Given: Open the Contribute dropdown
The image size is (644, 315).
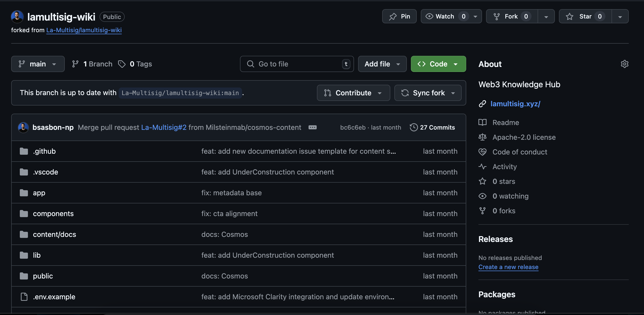Looking at the screenshot, I should point(353,93).
